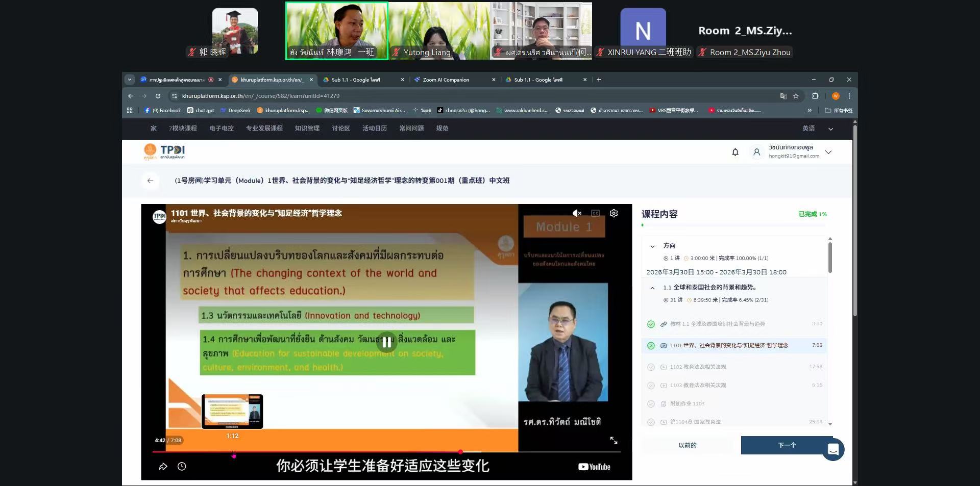Image resolution: width=980 pixels, height=486 pixels.
Task: Click the 下一个 next button
Action: click(x=787, y=445)
